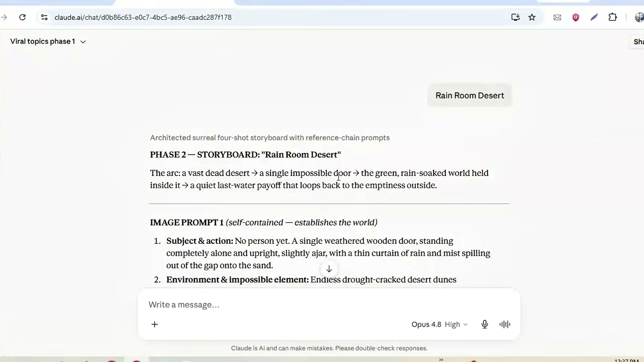Click the browser forward arrow
Screen dimensions: 644x362
(4, 17)
